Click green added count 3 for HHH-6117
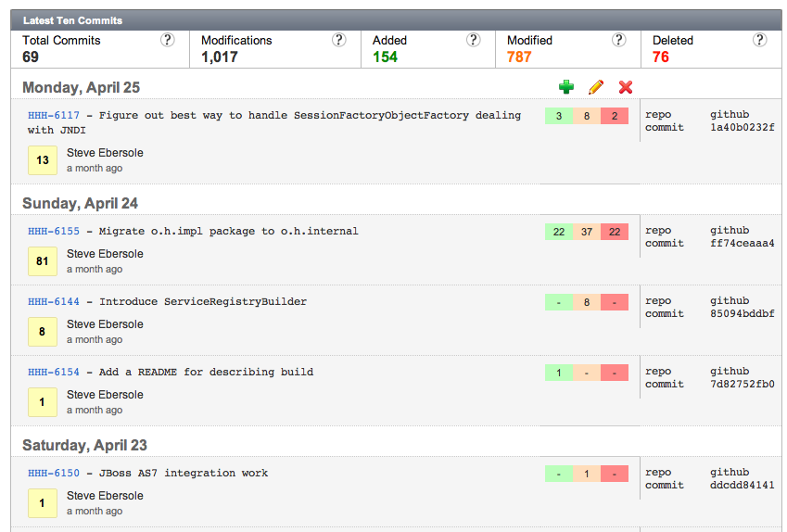 tap(559, 116)
